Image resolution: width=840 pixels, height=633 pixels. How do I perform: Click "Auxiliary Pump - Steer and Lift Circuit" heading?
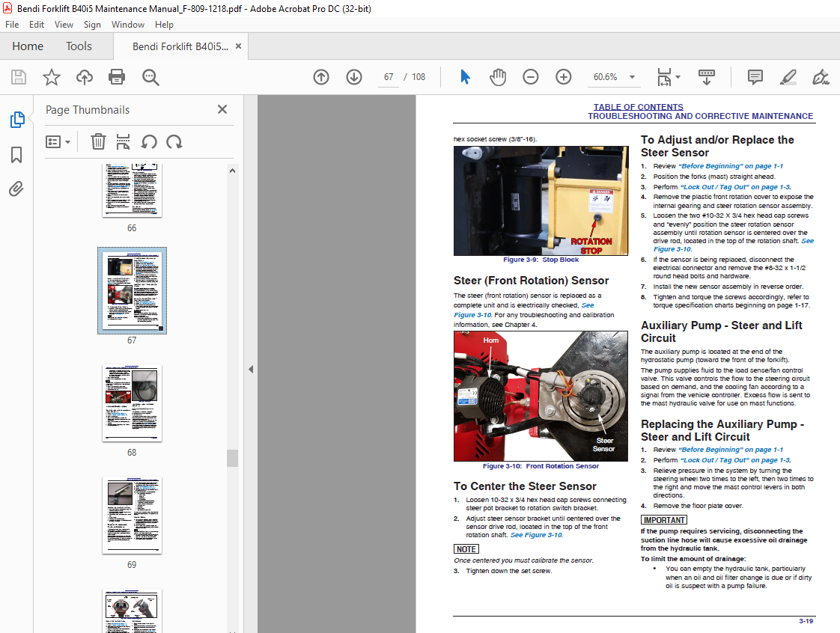click(721, 332)
